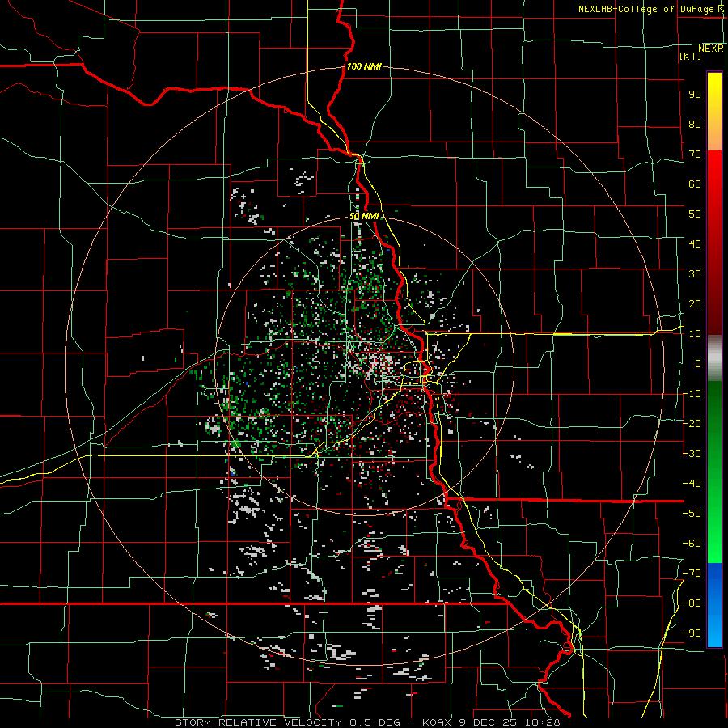Click the -20 scale value

692,423
